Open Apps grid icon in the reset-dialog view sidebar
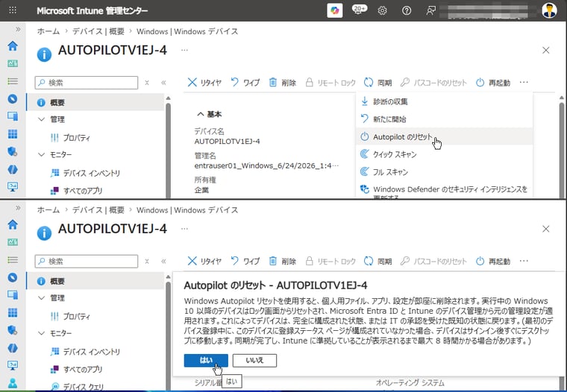The height and width of the screenshot is (392, 567). coord(13,312)
